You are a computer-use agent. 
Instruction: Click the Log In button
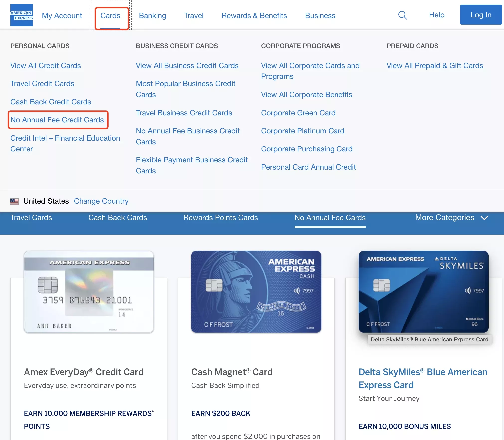[481, 15]
